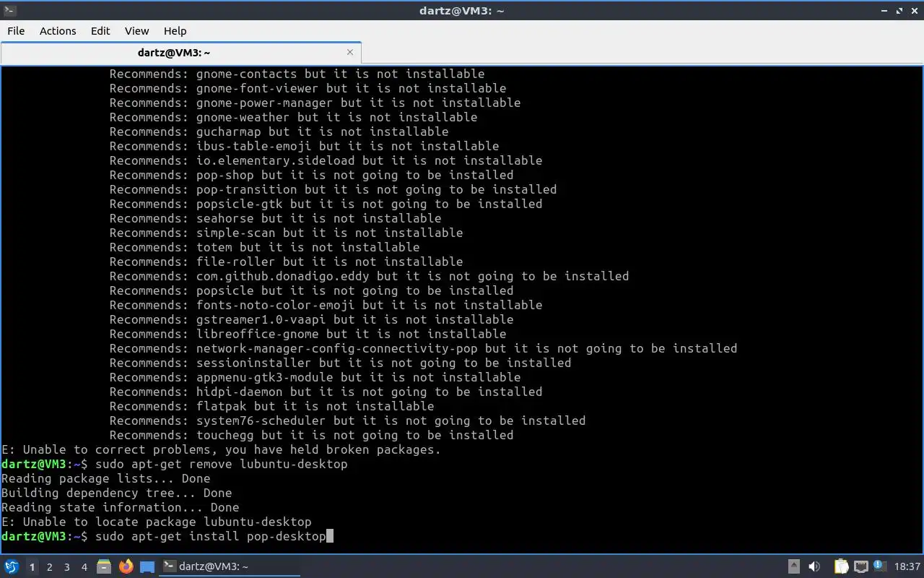Open the Edit menu
924x578 pixels.
click(100, 31)
